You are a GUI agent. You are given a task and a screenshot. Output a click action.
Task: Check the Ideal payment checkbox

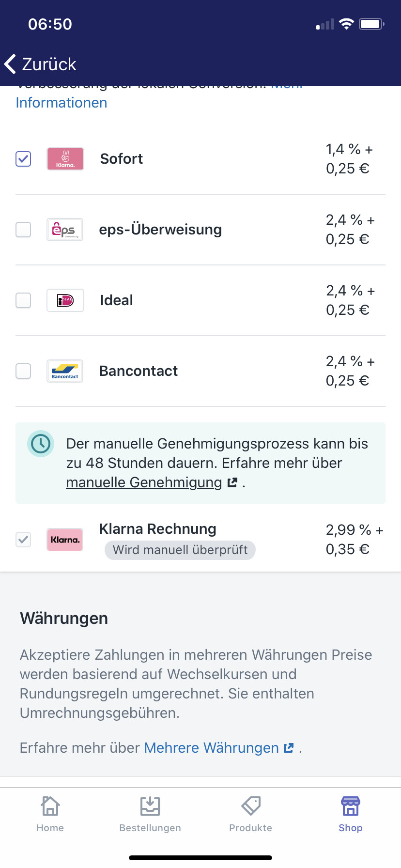click(23, 300)
